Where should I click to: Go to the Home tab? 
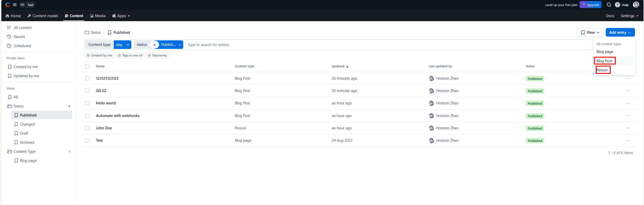click(13, 16)
